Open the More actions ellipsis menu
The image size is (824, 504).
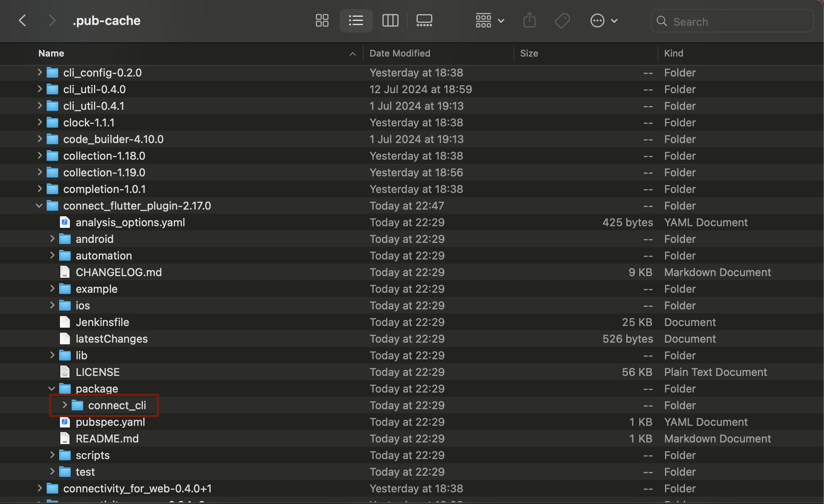604,20
